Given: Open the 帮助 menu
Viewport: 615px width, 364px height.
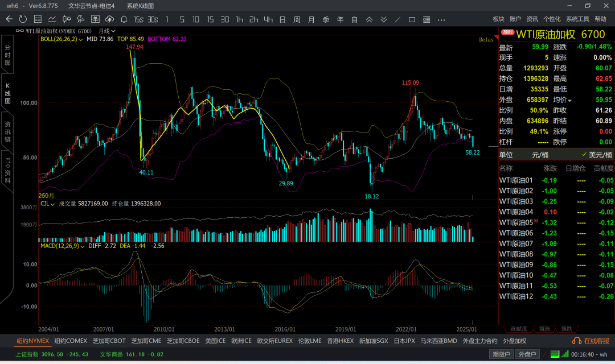Looking at the screenshot, I should point(601,19).
